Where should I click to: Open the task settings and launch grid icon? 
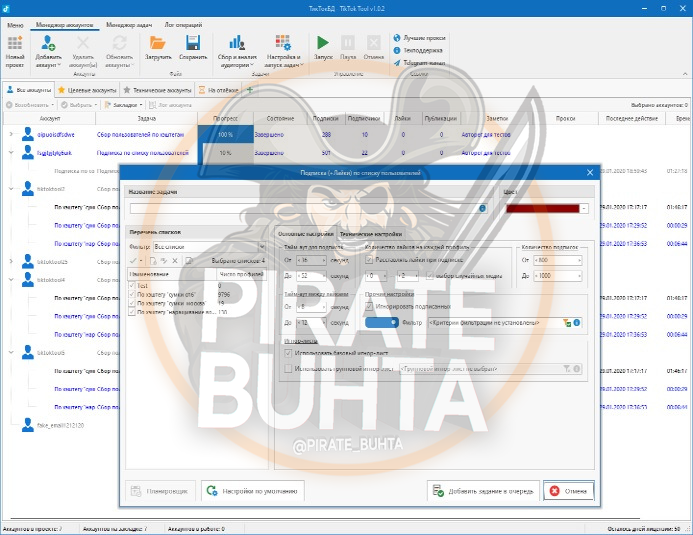(283, 43)
